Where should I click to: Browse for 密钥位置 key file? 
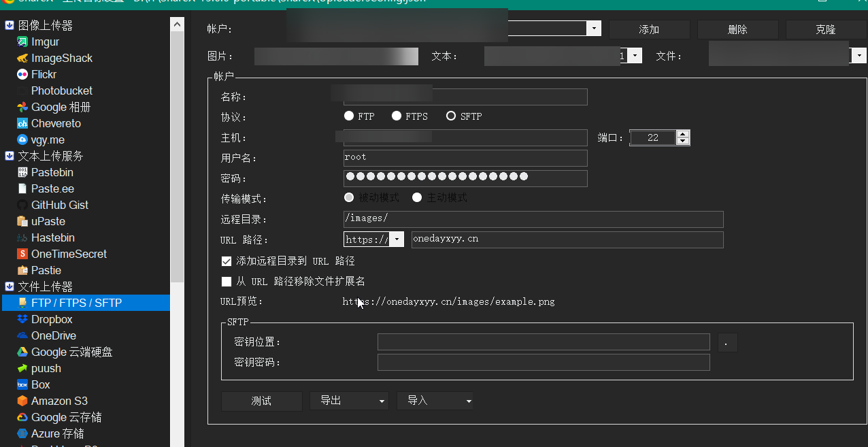tap(727, 342)
